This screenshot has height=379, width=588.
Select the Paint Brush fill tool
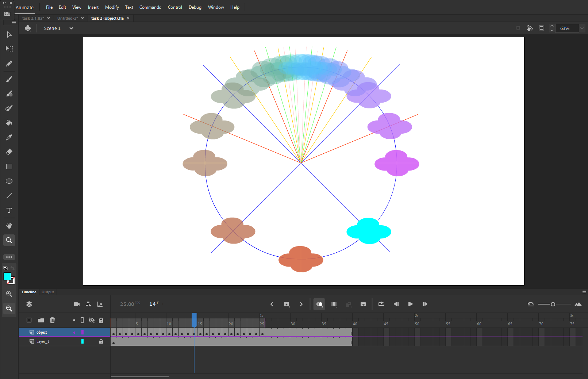[x=9, y=93]
